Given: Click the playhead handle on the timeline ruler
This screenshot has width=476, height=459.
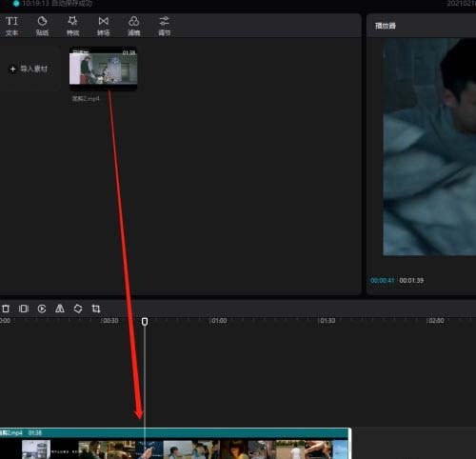Looking at the screenshot, I should click(145, 322).
